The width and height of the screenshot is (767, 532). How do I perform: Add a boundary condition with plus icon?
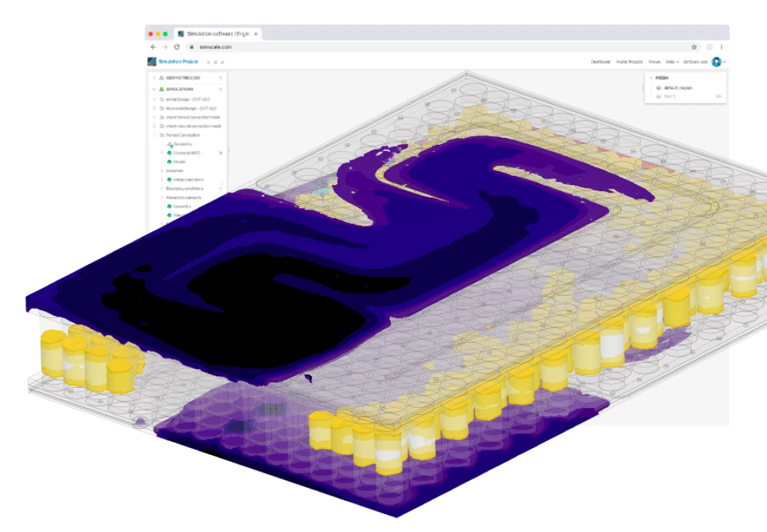(220, 188)
